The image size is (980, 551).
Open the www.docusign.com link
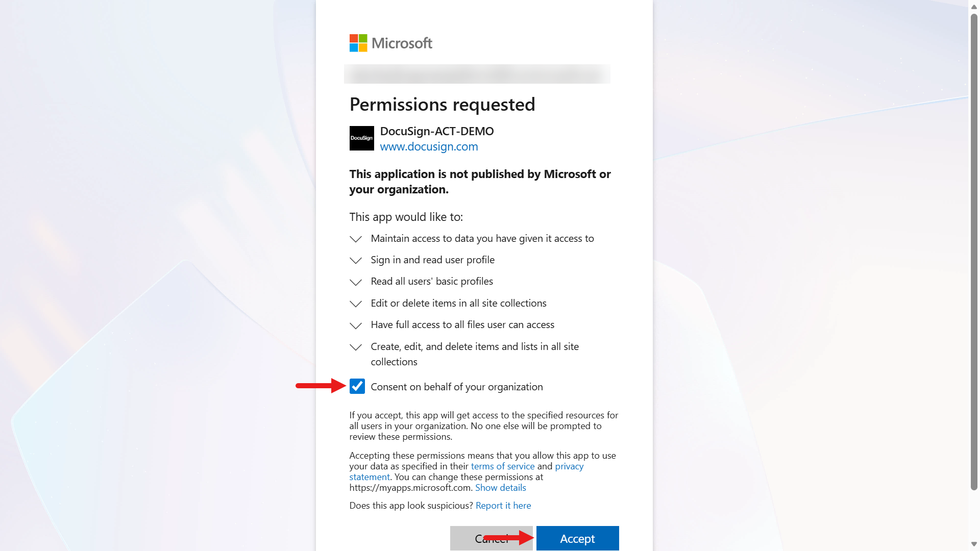pos(429,146)
